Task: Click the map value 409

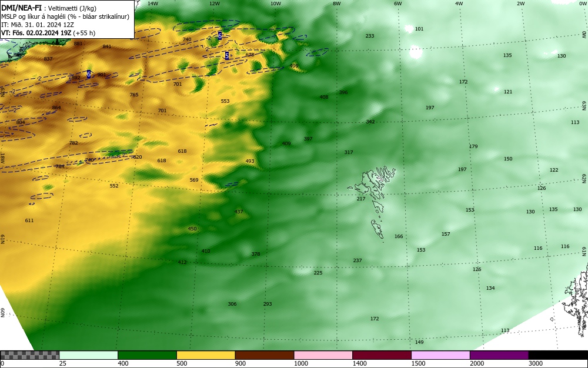Action: (x=286, y=143)
